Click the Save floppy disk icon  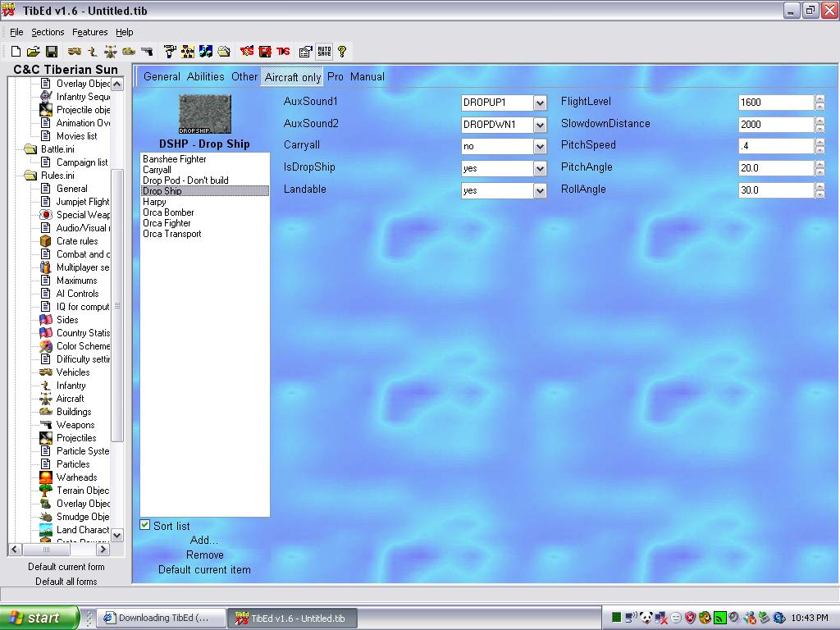click(x=51, y=51)
